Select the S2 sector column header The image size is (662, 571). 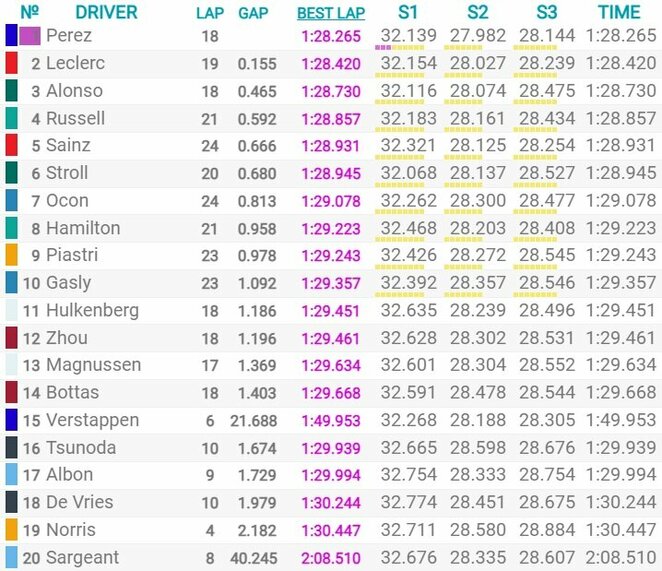478,13
